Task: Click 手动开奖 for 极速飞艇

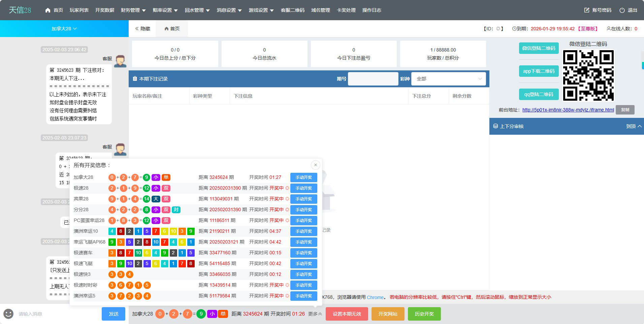Action: point(303,263)
